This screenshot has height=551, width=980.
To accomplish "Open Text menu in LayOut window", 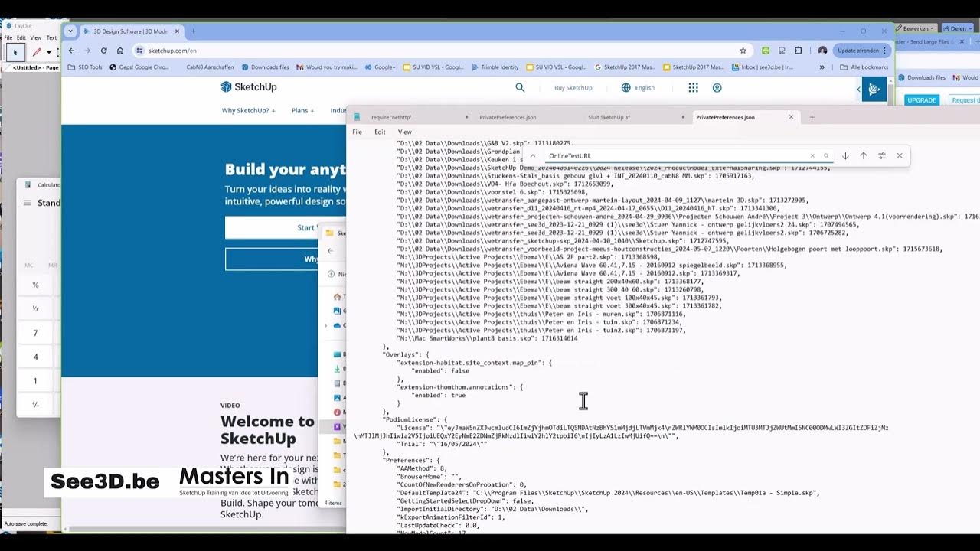I will (x=51, y=37).
